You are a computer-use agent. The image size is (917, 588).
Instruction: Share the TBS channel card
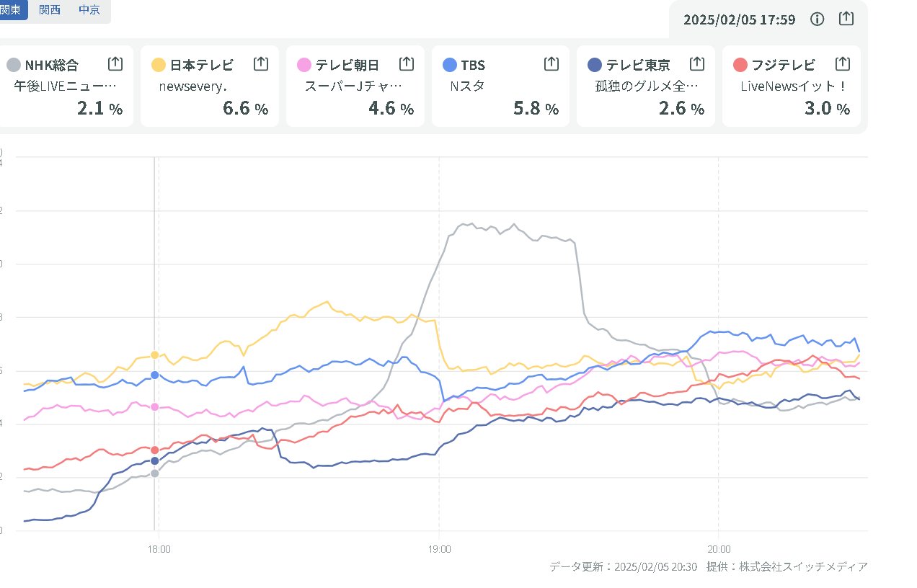click(551, 64)
